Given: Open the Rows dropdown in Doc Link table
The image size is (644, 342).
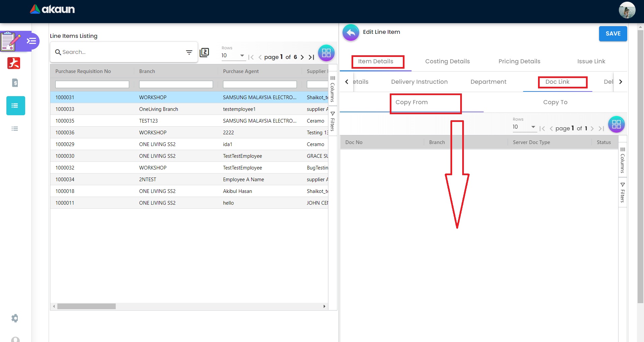Looking at the screenshot, I should click(524, 127).
